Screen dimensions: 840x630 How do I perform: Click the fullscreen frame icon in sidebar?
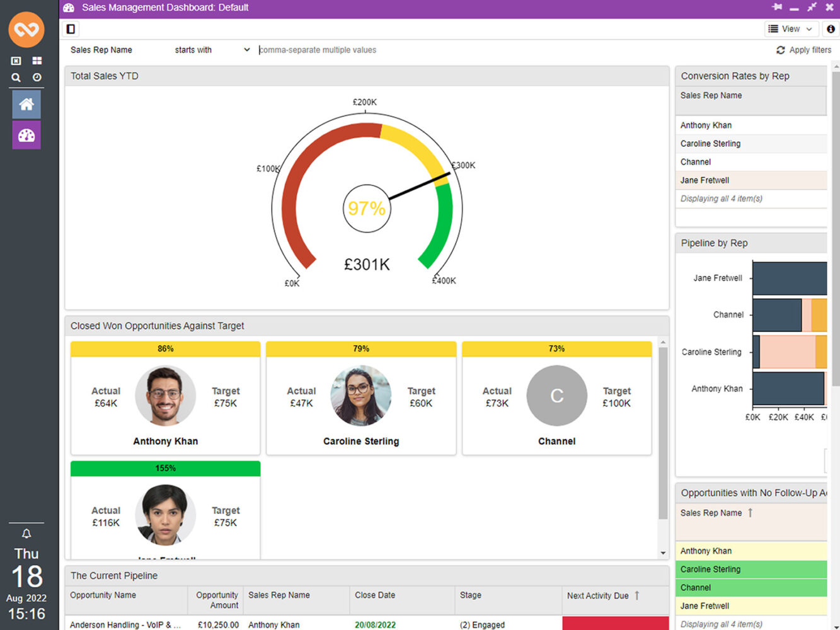[x=16, y=60]
